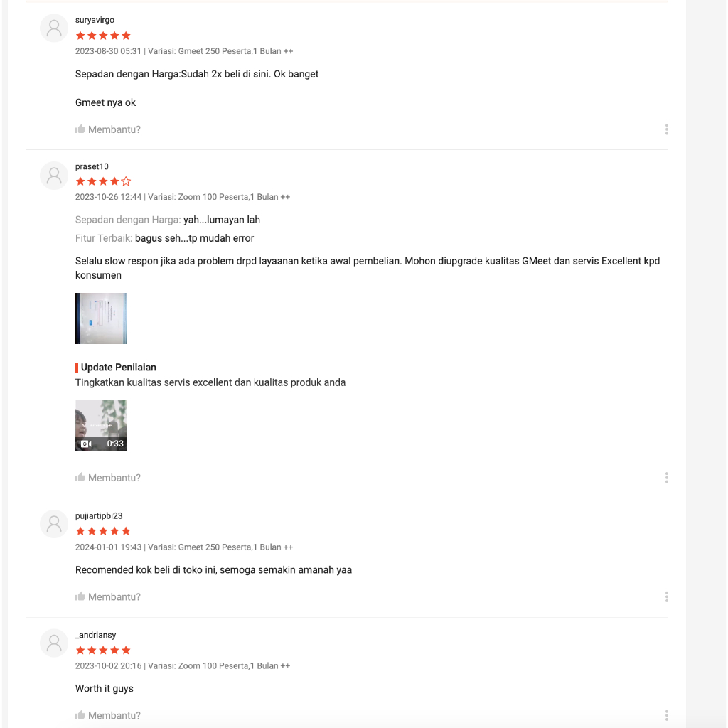Click the Update Penilaian heading
Viewport: 728px width, 728px height.
pyautogui.click(x=118, y=368)
